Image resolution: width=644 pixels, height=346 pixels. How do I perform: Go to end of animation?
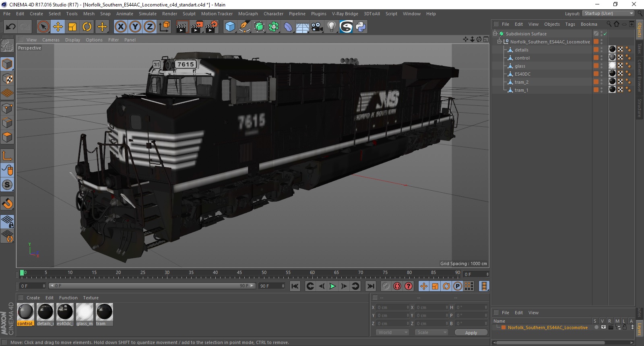point(371,286)
